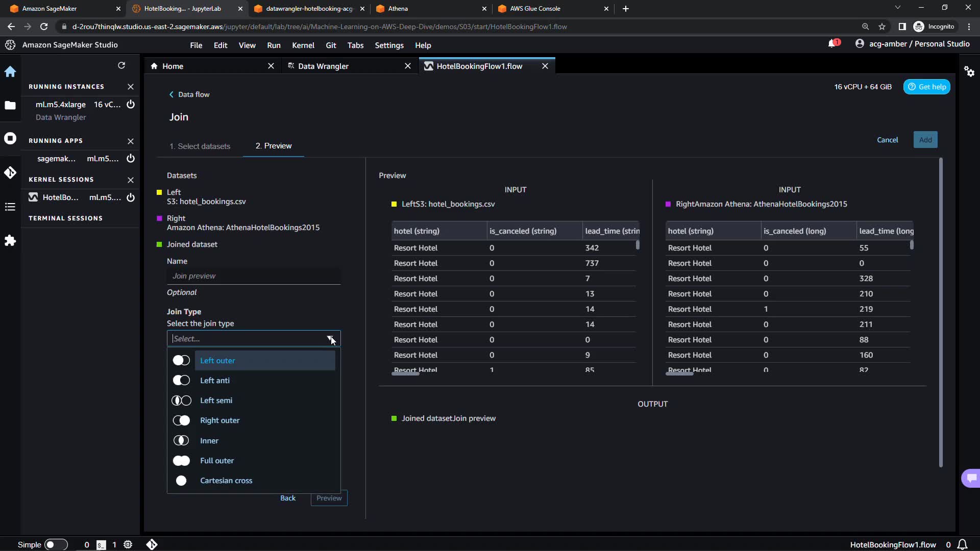Switch to the 1. Select datasets tab
Viewport: 980px width, 551px height.
coord(200,146)
